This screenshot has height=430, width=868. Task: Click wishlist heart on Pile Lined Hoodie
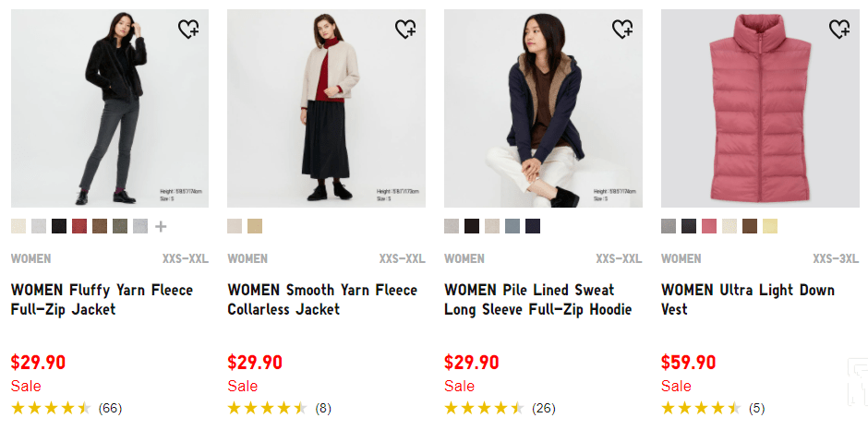[622, 30]
